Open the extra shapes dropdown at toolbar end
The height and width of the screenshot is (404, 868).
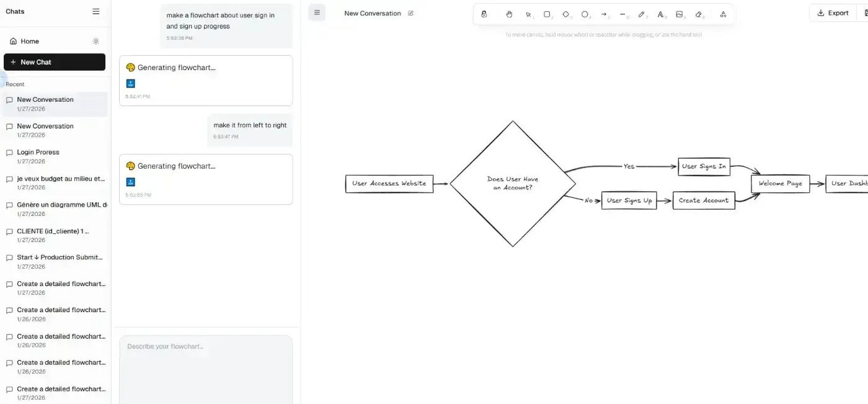click(722, 14)
